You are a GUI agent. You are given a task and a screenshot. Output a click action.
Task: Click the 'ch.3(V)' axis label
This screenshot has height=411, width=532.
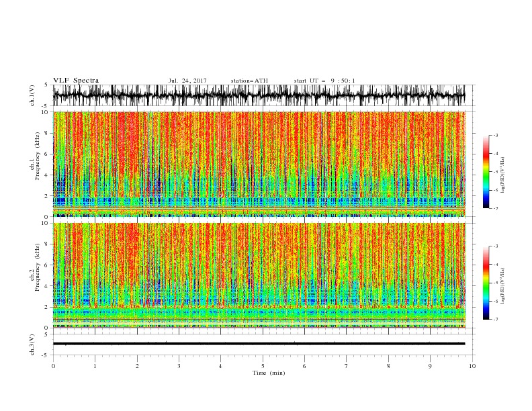coord(32,345)
